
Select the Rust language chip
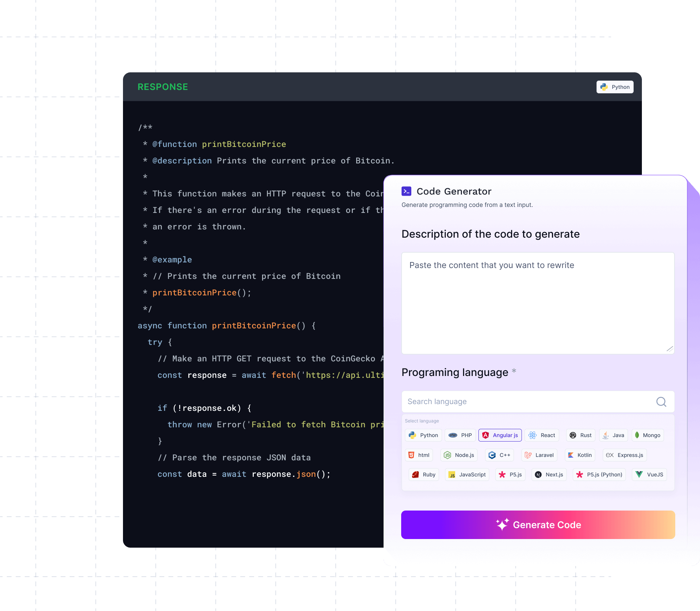580,435
